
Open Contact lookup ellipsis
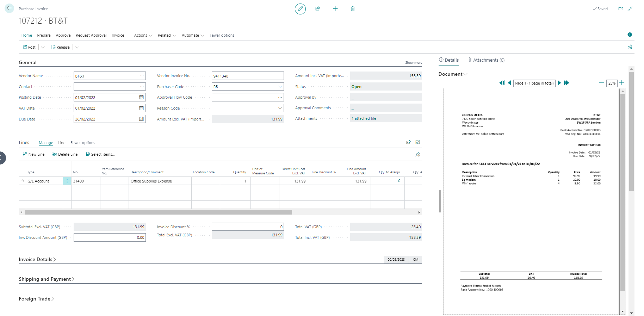(142, 87)
